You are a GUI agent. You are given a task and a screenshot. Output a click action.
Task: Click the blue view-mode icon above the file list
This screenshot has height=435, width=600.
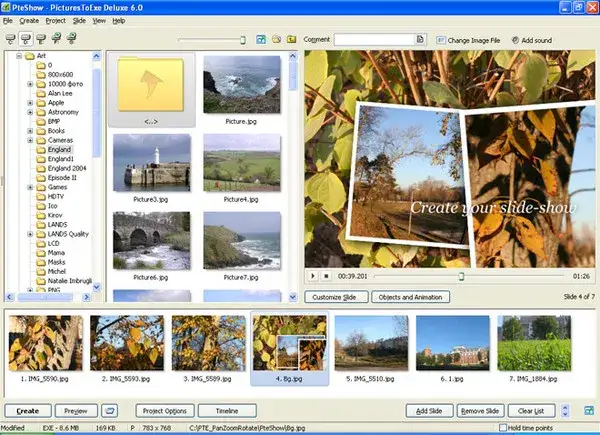pyautogui.click(x=261, y=39)
